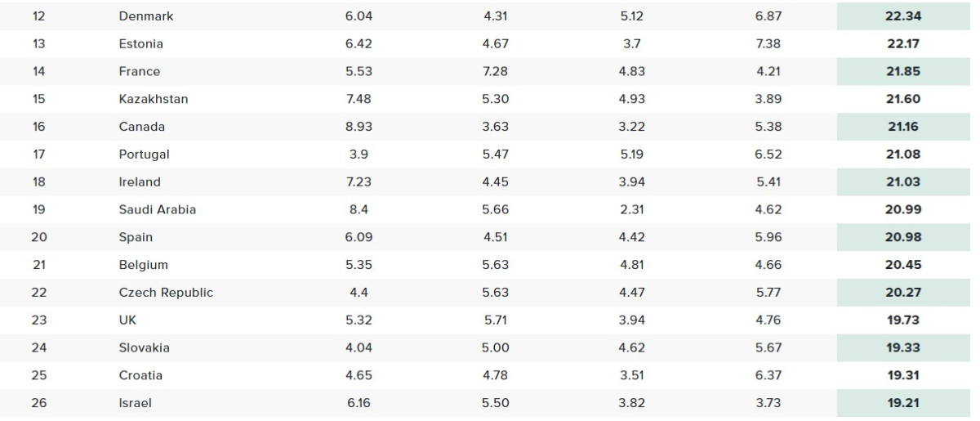Select rank number 12
Image resolution: width=980 pixels, height=421 pixels.
(39, 16)
